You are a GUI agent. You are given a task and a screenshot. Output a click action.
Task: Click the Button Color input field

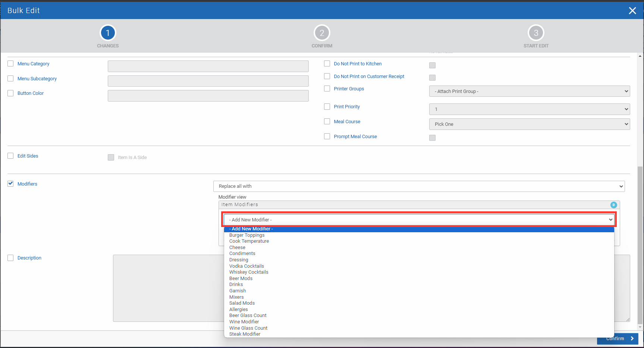pos(208,96)
